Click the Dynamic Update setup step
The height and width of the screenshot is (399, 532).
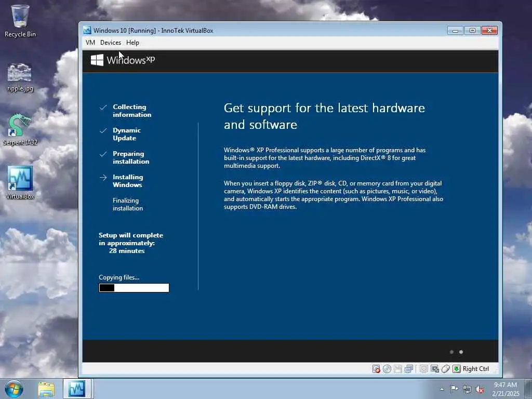(x=127, y=134)
